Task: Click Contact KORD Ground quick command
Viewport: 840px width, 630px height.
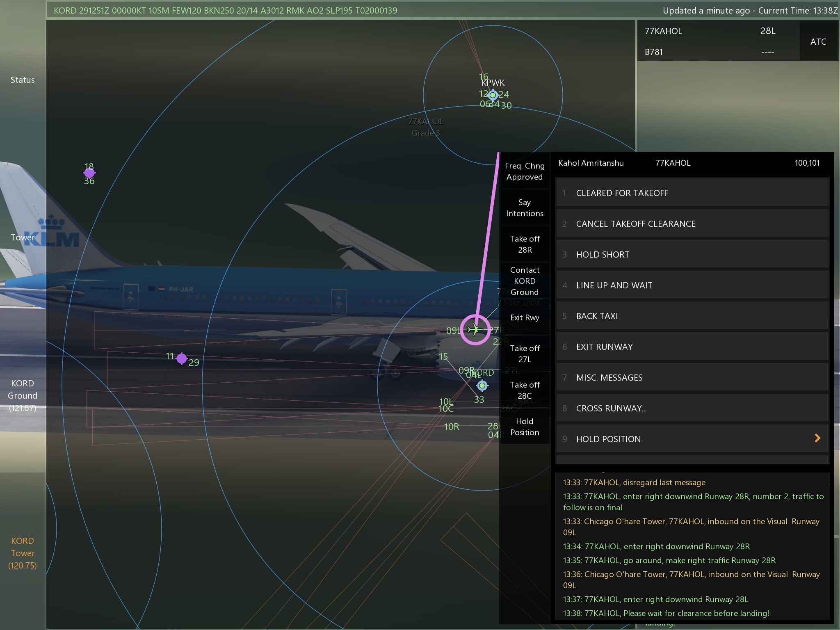Action: (525, 281)
